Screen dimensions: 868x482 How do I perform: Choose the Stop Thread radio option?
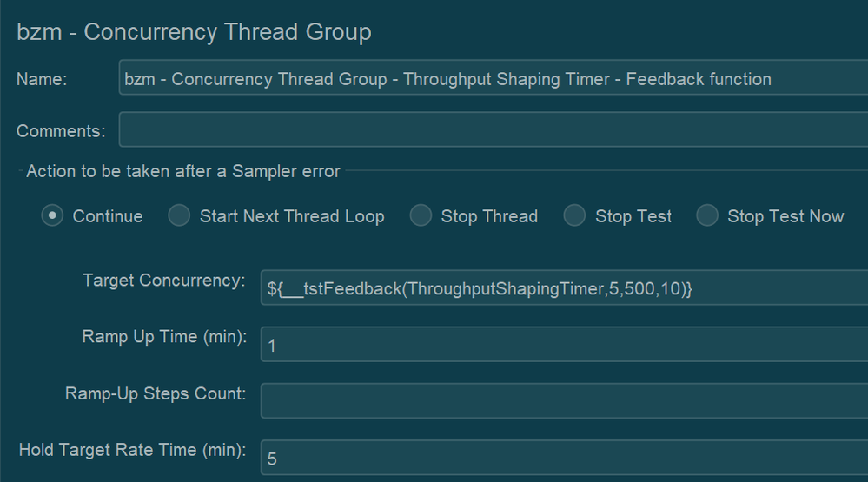tap(421, 216)
